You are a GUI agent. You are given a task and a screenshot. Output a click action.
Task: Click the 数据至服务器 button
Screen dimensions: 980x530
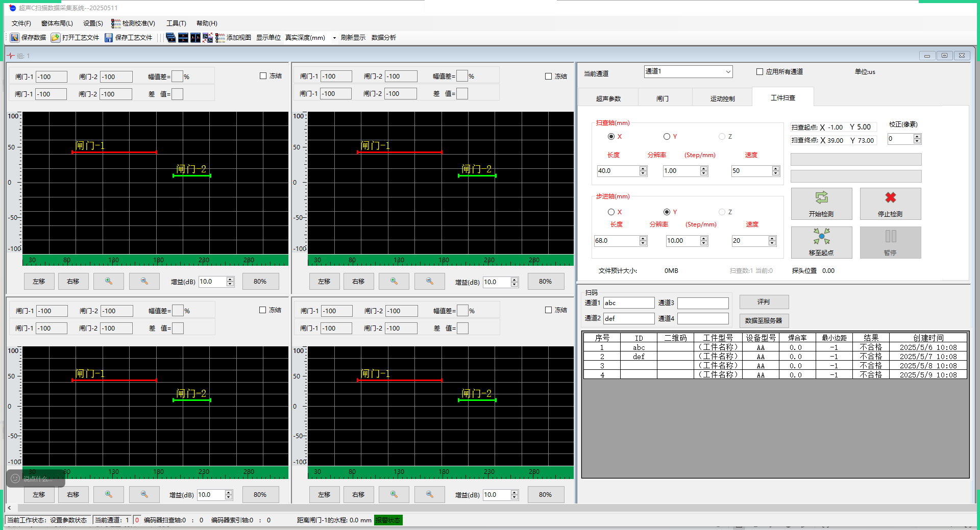764,320
